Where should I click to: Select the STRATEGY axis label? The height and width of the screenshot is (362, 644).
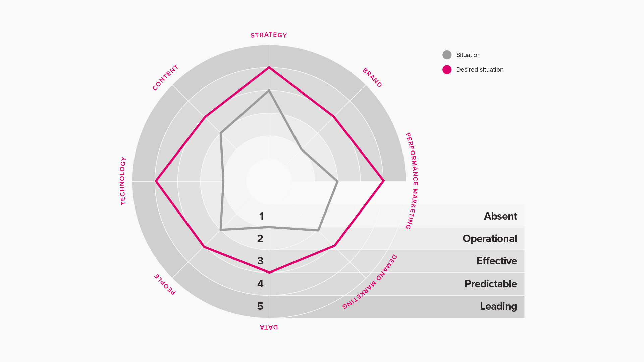[269, 35]
